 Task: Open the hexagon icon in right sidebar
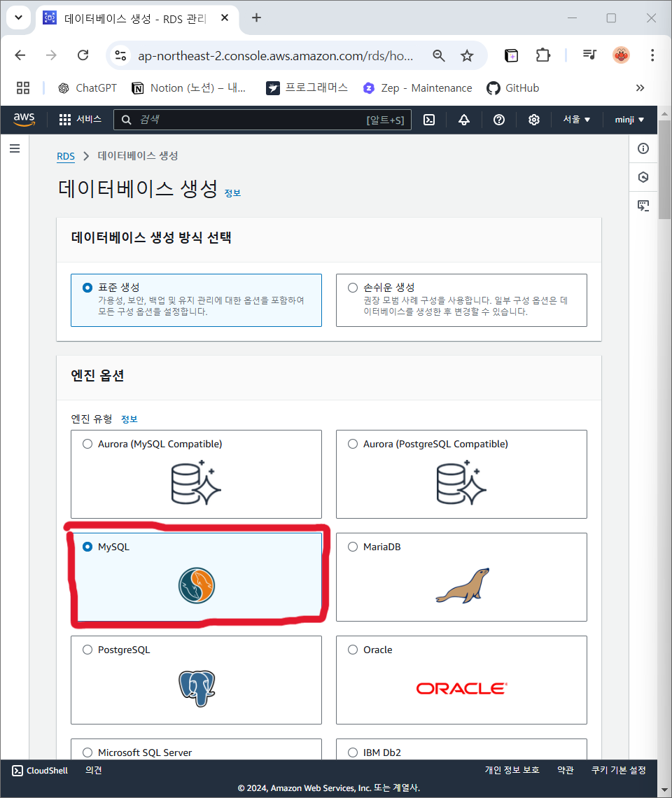point(643,177)
